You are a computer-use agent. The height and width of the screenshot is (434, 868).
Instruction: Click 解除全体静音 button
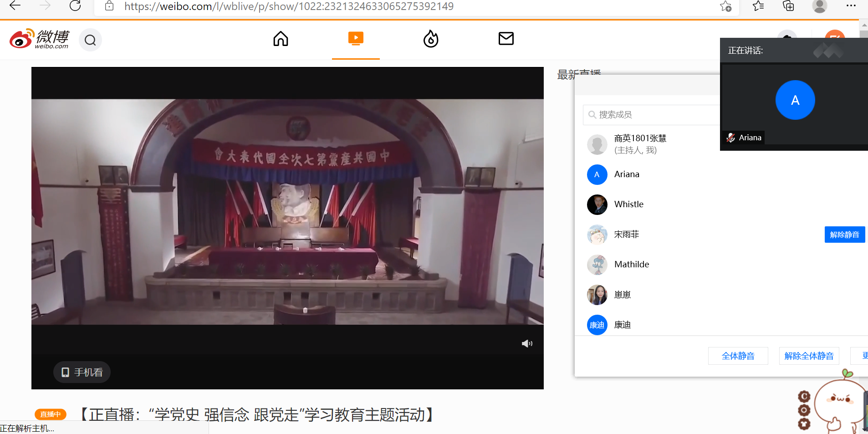click(x=809, y=356)
